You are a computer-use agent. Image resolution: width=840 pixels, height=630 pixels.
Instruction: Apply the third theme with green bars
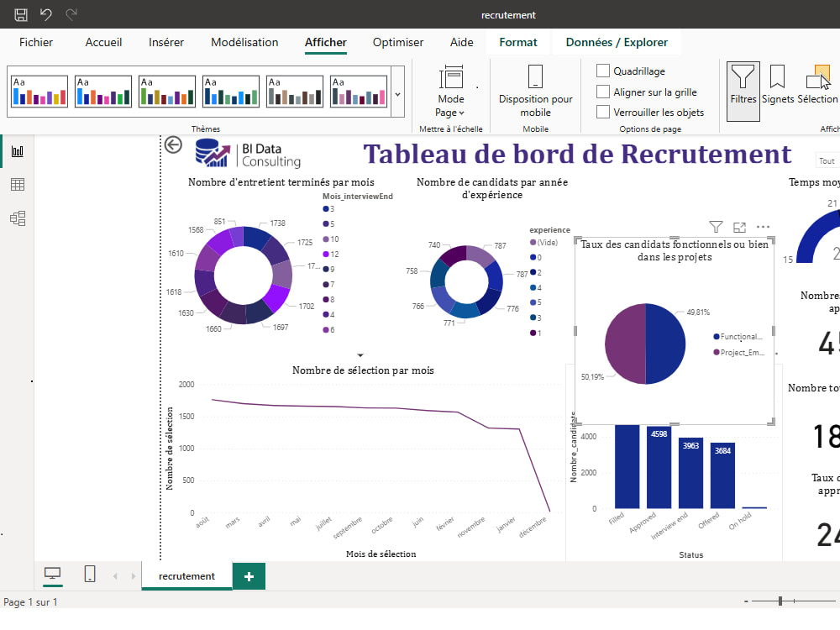pyautogui.click(x=167, y=91)
